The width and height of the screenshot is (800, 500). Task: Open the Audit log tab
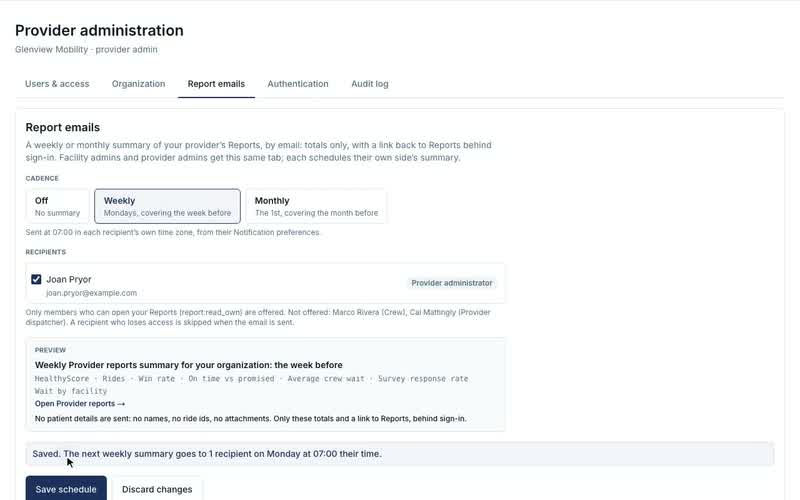[369, 84]
